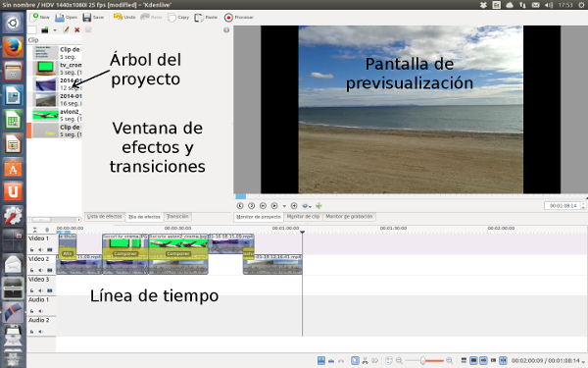
Task: Click the zoom out magnifier icon
Action: coord(399,361)
